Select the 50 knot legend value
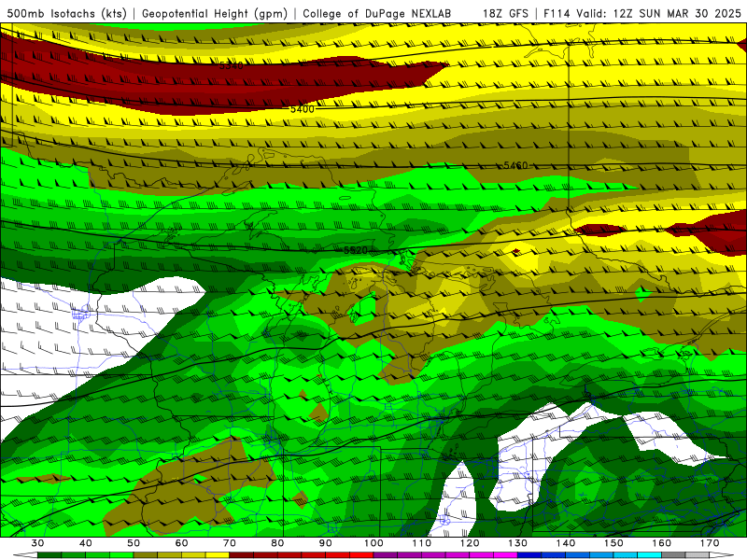747x560 pixels. 134,543
